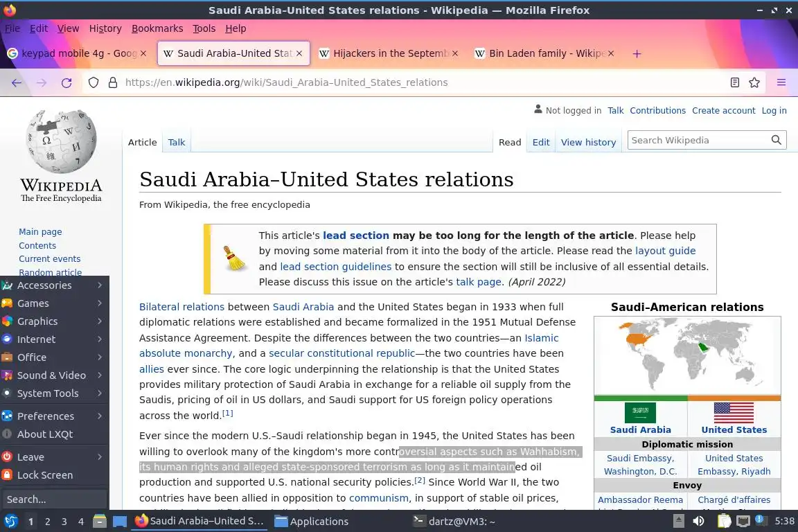798x532 pixels.
Task: Click the removable media eject tray icon
Action: pyautogui.click(x=678, y=522)
